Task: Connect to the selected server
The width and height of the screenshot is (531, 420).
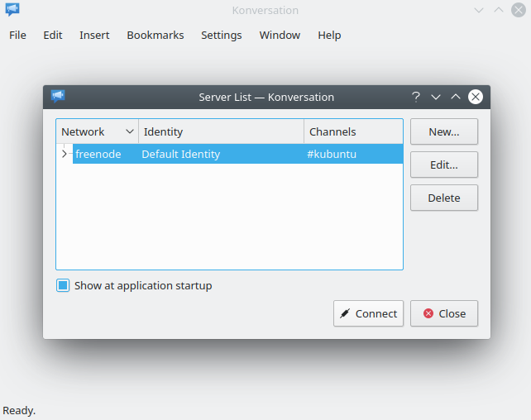Action: 368,313
